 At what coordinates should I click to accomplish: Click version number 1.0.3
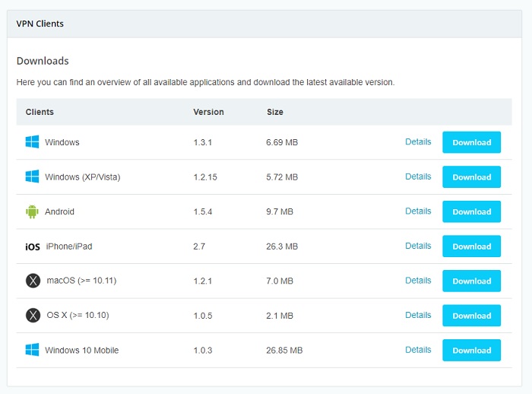click(203, 350)
